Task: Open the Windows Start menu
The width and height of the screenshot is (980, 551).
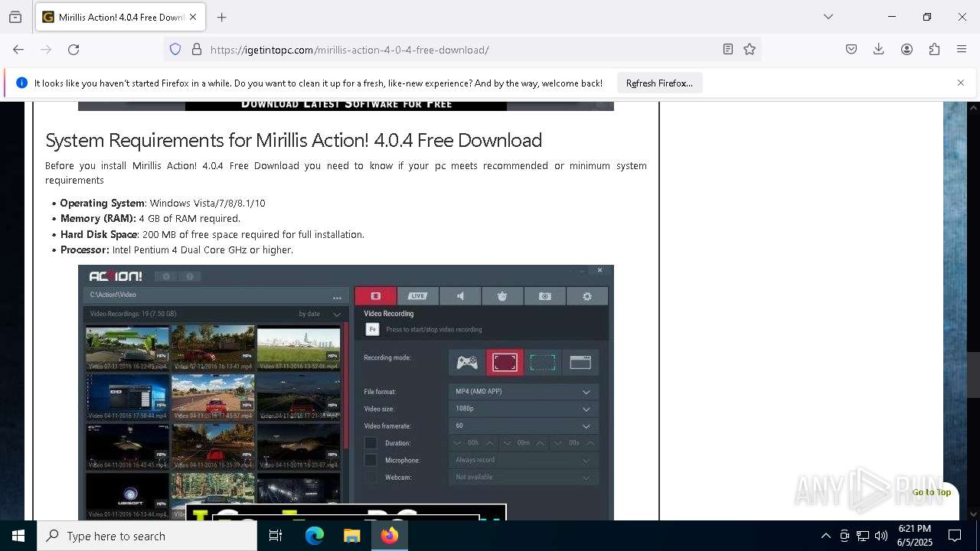Action: tap(18, 536)
